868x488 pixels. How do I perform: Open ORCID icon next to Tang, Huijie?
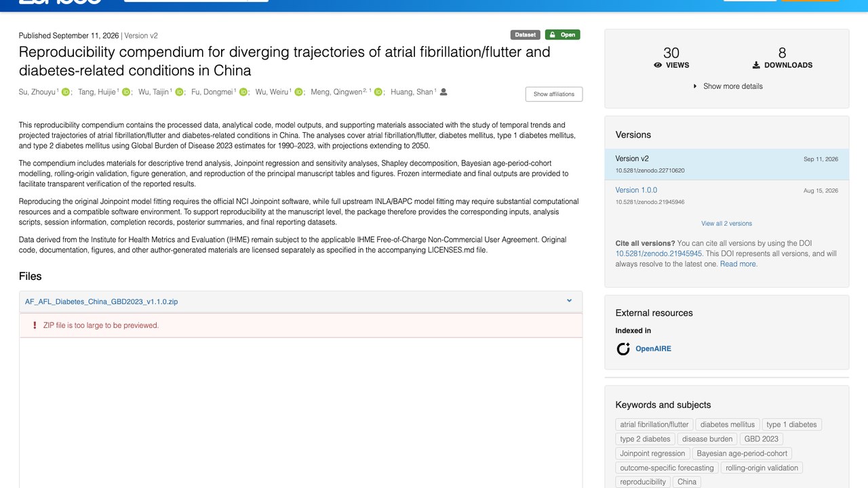click(126, 92)
